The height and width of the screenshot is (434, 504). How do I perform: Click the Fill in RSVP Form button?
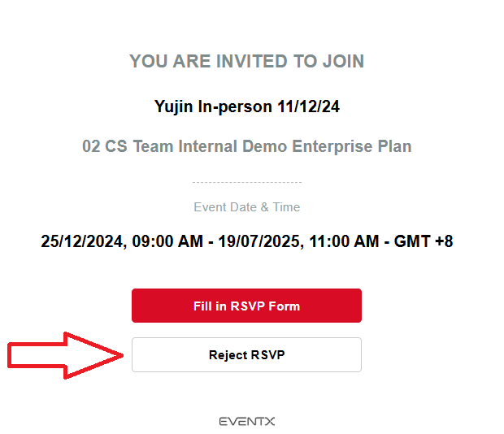coord(246,306)
